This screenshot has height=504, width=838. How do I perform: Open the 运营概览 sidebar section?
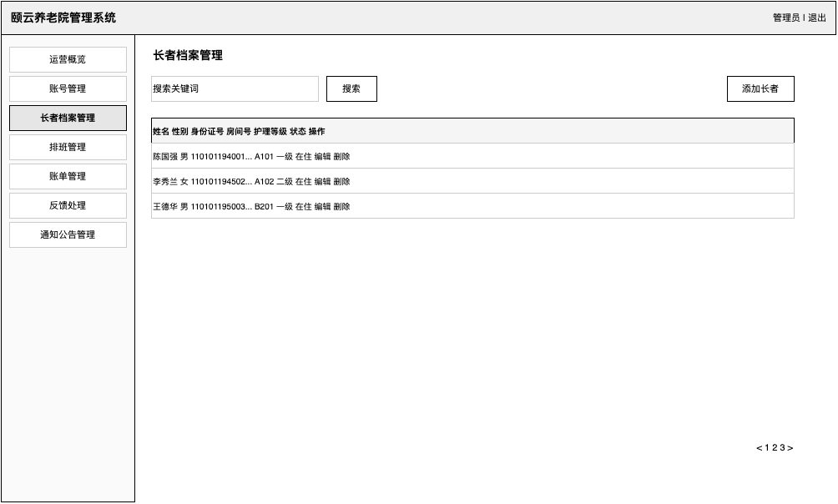pos(68,59)
